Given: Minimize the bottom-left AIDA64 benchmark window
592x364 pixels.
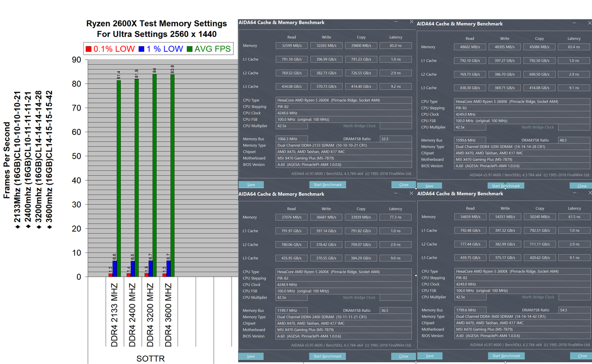Looking at the screenshot, I should 395,193.
